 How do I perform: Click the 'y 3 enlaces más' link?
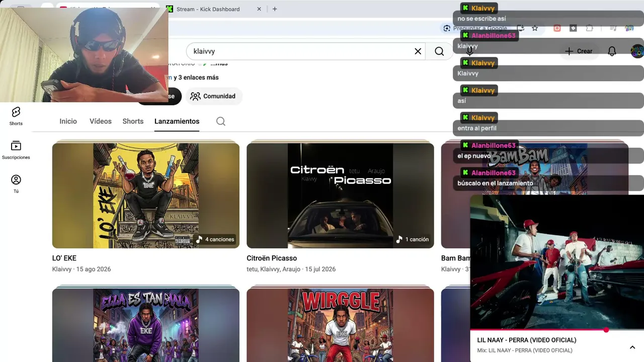[196, 77]
